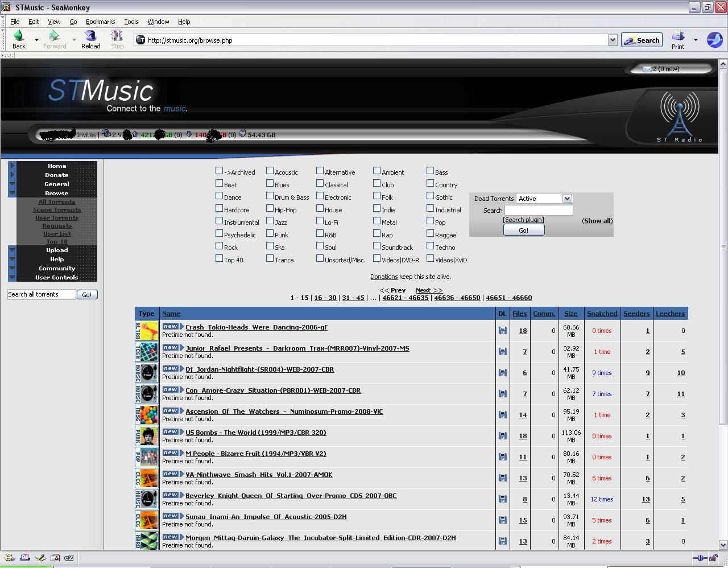Click the vertical scrollbar down arrow
Screen dimensions: 728x568
tap(723, 545)
